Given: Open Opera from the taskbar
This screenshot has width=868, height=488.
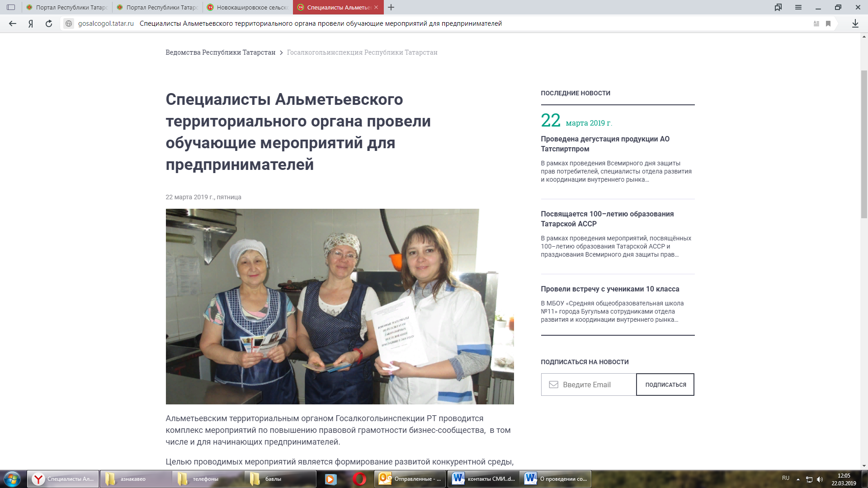Looking at the screenshot, I should pos(359,479).
